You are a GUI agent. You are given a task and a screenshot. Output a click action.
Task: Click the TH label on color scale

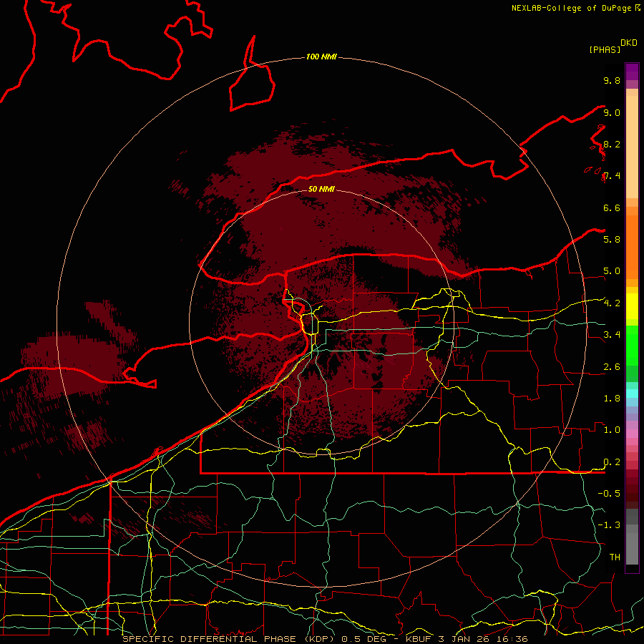[615, 557]
